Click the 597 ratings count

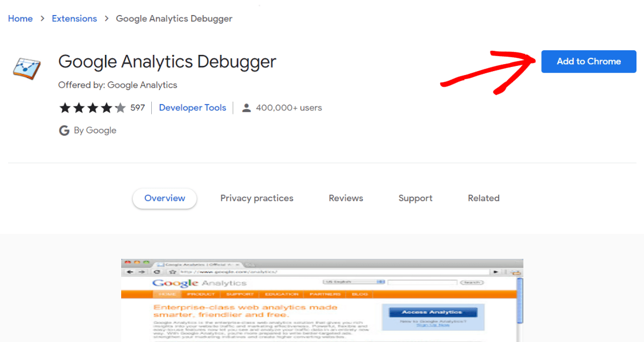pos(137,107)
